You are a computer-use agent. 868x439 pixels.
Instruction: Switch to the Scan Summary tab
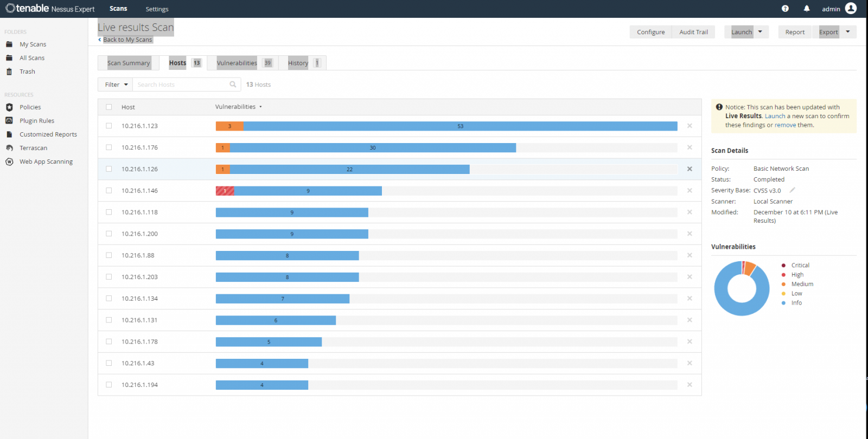pos(129,63)
